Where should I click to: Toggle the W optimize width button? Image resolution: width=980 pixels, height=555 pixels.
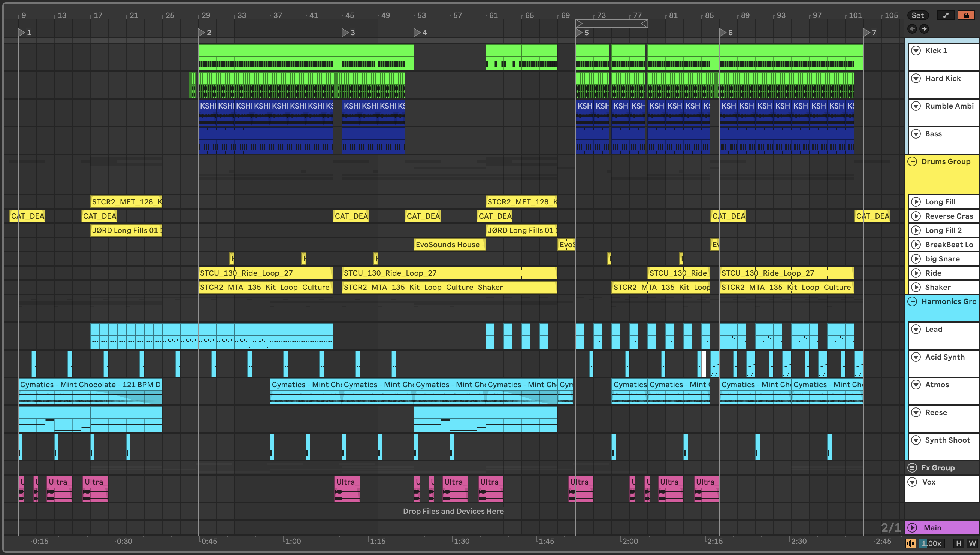[972, 543]
